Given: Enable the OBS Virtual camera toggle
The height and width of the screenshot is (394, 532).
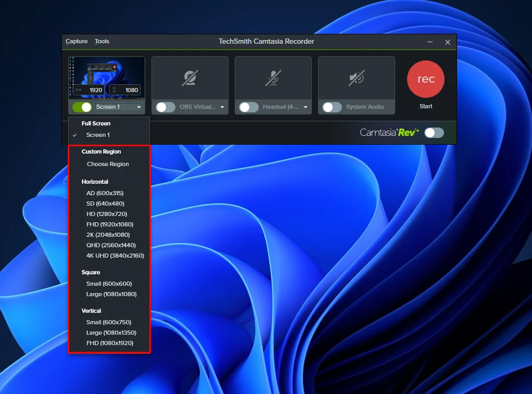Looking at the screenshot, I should coord(166,107).
